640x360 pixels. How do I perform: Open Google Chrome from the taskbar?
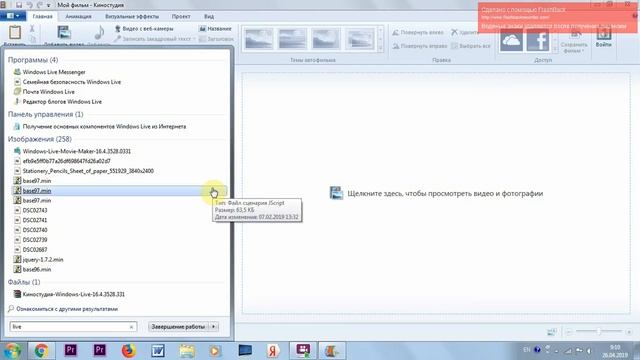tap(41, 350)
